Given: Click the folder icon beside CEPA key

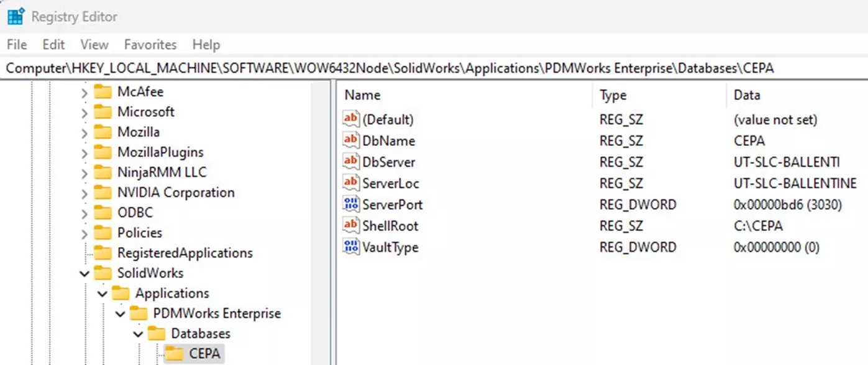Looking at the screenshot, I should coord(174,353).
